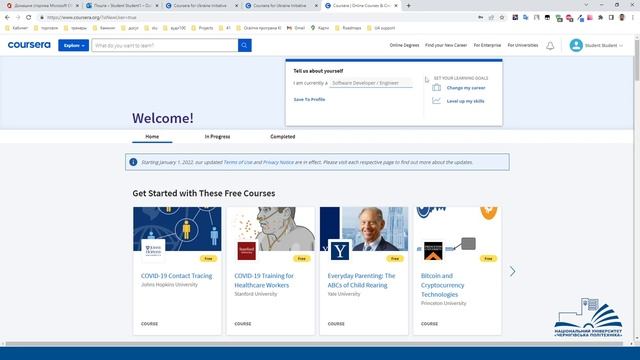Open the Privacy Notice link
Screen dimensions: 640x360
click(278, 162)
